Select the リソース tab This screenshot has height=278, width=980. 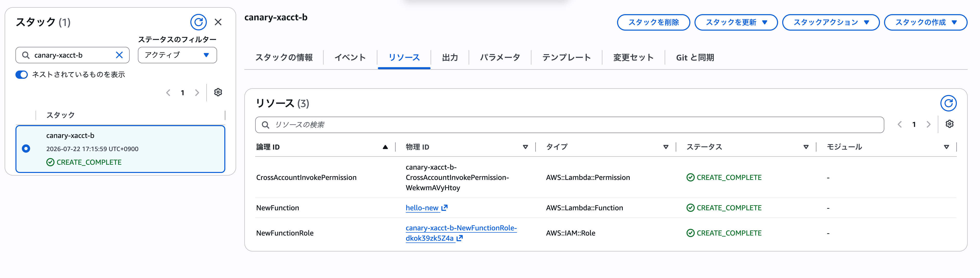[404, 57]
